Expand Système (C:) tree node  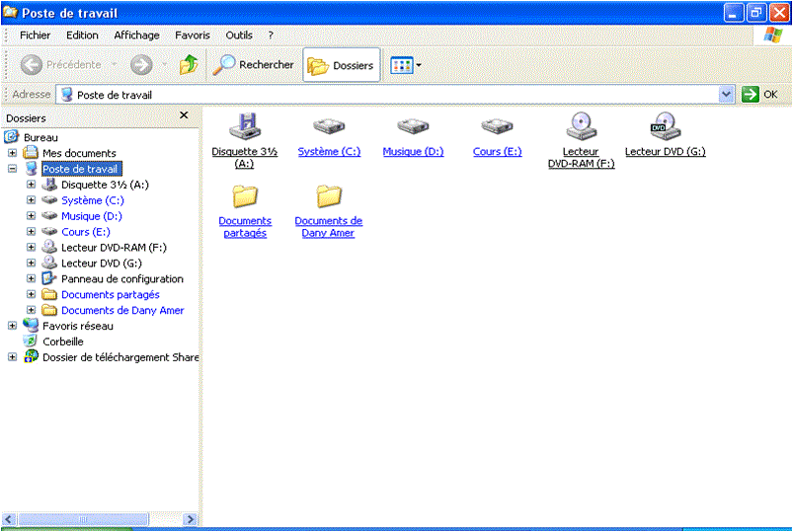(x=31, y=199)
